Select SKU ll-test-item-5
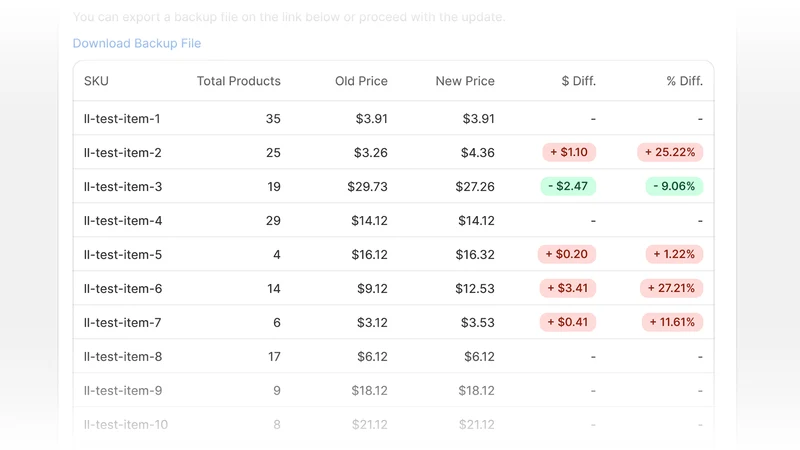Screen dimensions: 800x450 pos(123,255)
